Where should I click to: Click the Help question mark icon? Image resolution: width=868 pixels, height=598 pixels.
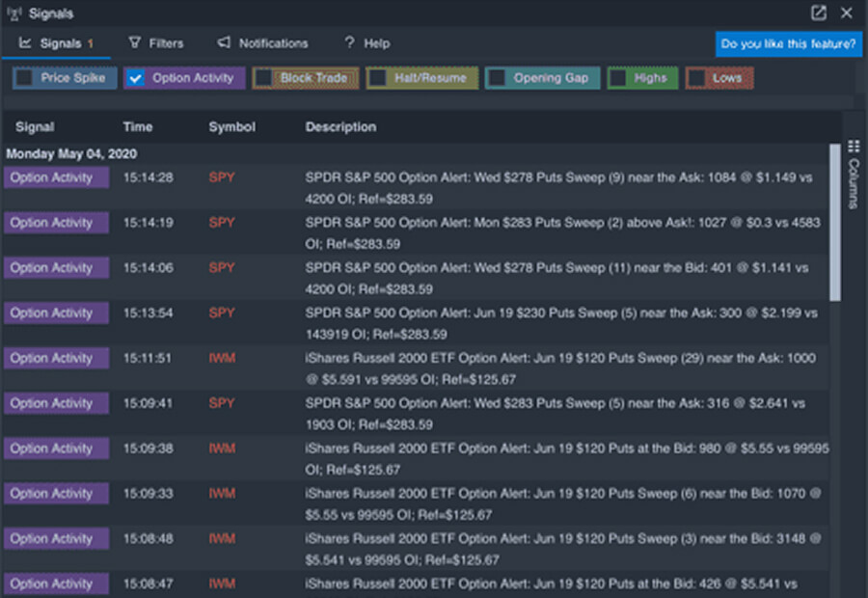(349, 43)
